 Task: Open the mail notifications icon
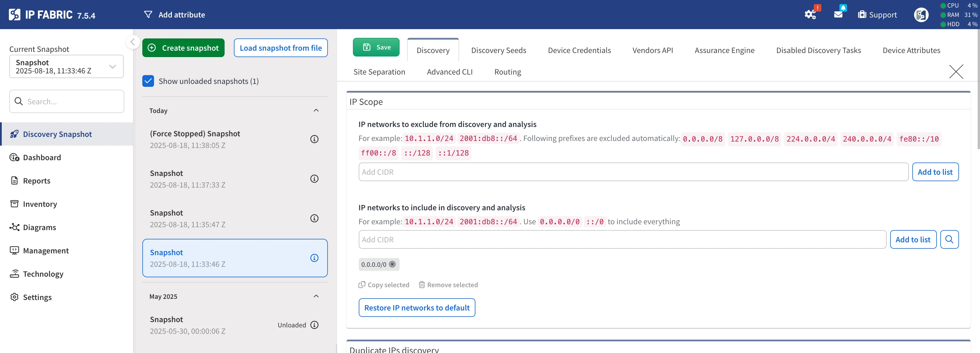click(x=839, y=15)
